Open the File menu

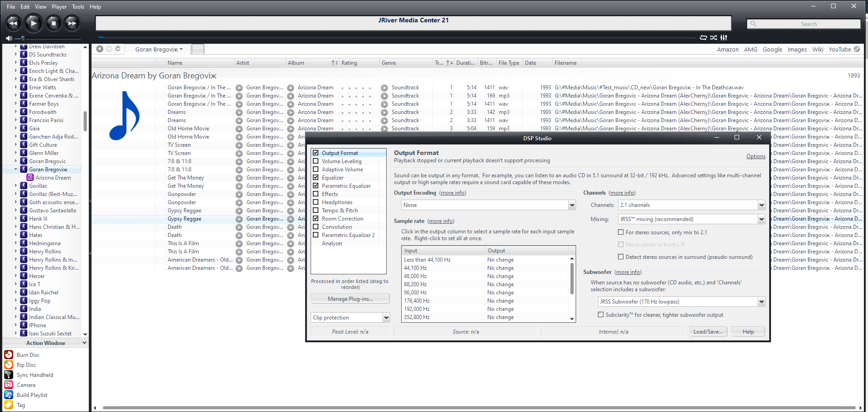(11, 7)
